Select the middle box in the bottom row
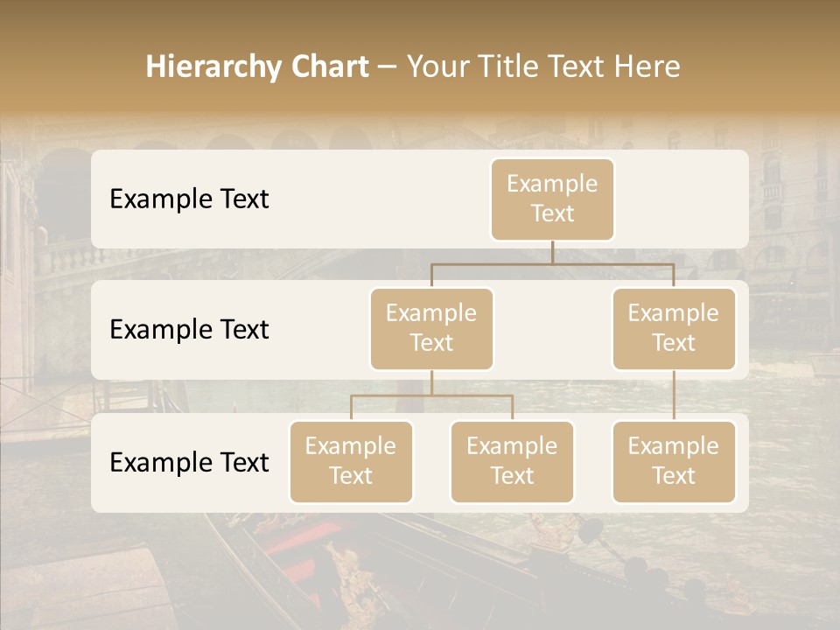This screenshot has height=630, width=840. (x=512, y=461)
